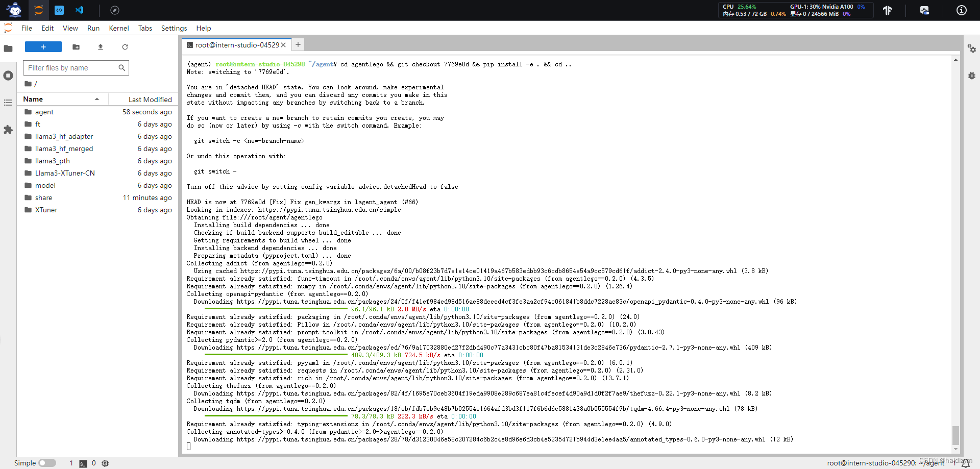Click the terminal vertical scrollbar thumb
This screenshot has width=980, height=469.
tap(955, 435)
